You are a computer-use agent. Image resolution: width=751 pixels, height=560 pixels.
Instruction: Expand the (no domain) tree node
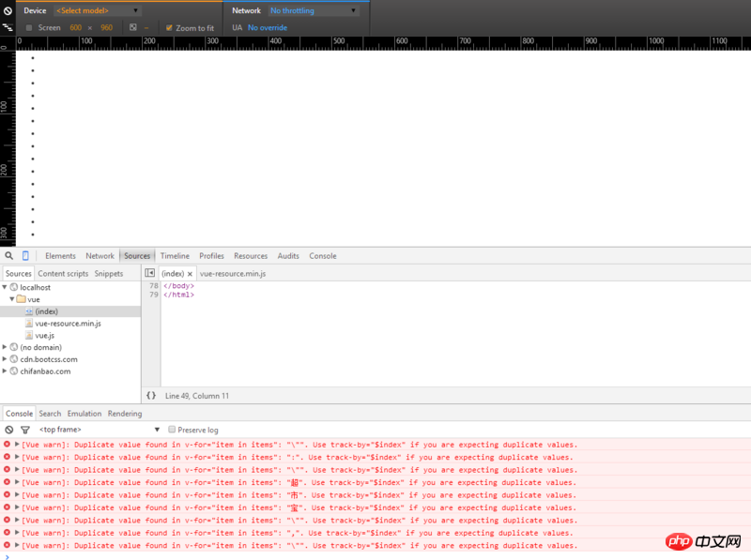pos(5,346)
